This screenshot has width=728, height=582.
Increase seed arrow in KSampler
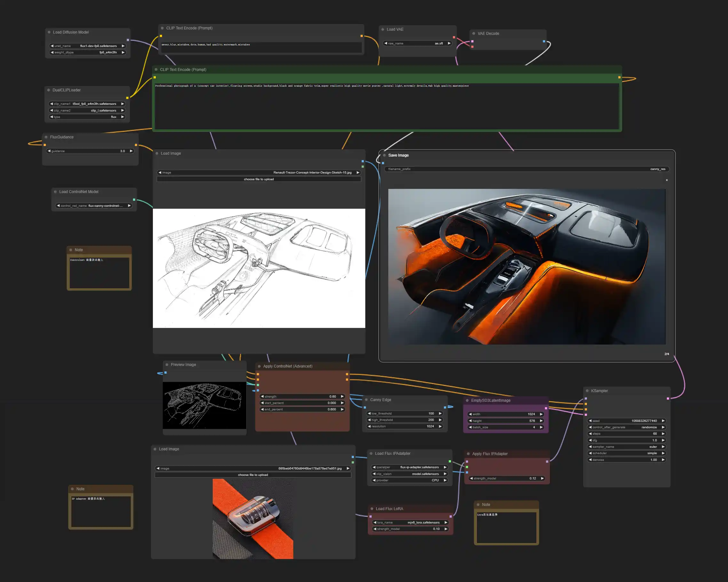coord(663,421)
